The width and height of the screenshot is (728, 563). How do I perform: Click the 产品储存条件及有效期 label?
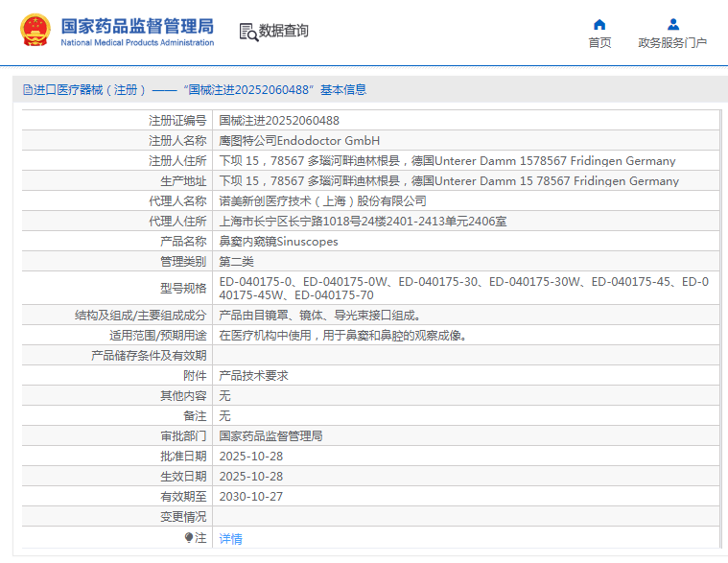149,356
